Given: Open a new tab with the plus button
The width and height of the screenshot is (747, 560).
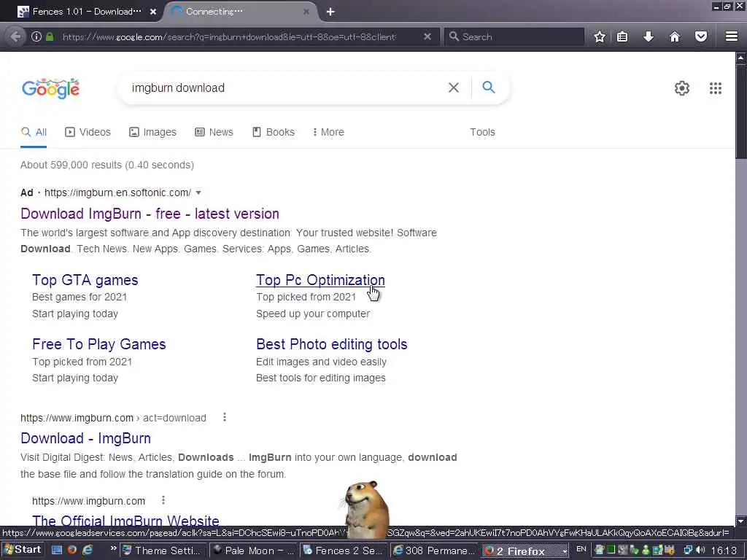Looking at the screenshot, I should pyautogui.click(x=330, y=12).
